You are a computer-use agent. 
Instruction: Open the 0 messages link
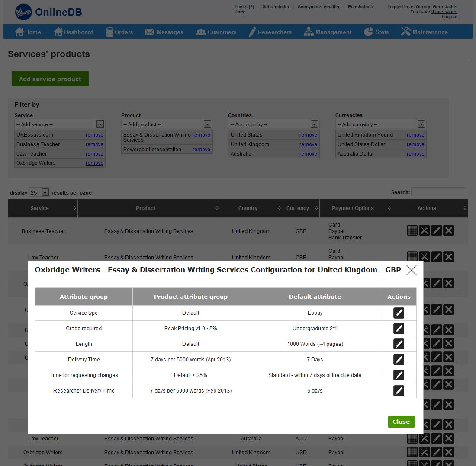444,12
